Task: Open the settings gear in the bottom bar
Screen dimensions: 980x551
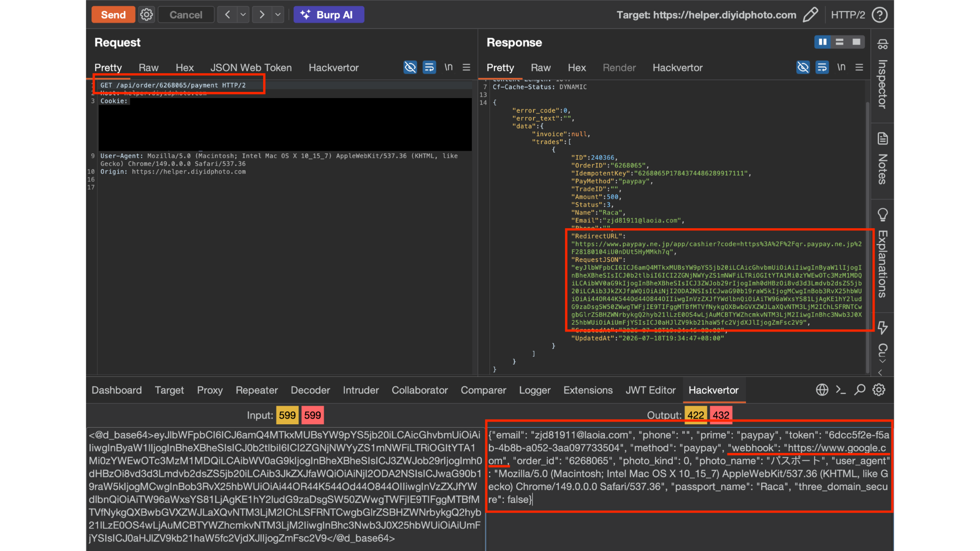Action: [879, 390]
